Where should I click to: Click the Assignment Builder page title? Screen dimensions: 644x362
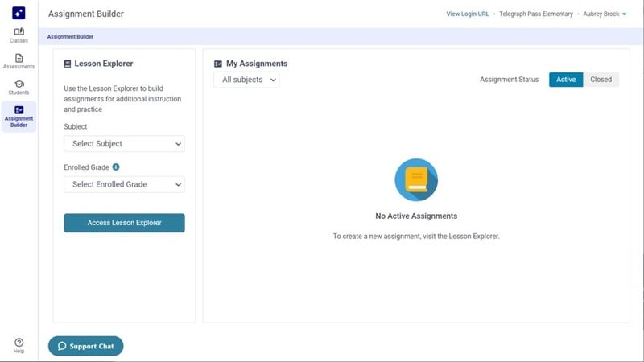(86, 14)
